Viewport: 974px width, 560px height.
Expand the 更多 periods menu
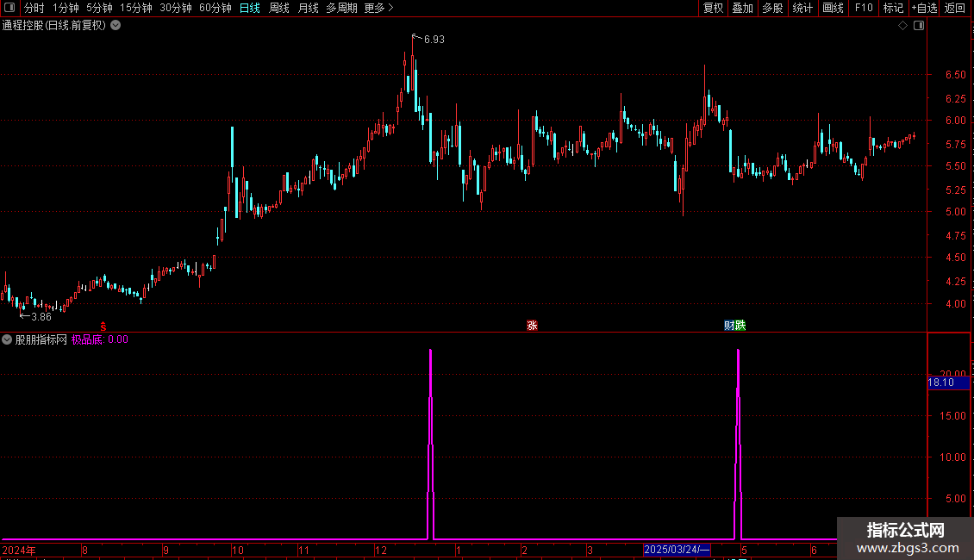point(378,8)
